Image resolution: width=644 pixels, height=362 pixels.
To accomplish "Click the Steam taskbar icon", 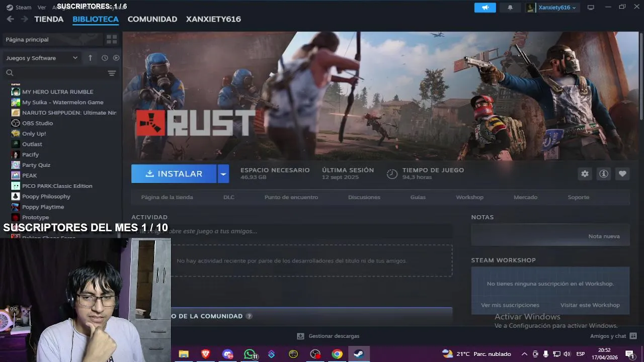I will tap(359, 354).
